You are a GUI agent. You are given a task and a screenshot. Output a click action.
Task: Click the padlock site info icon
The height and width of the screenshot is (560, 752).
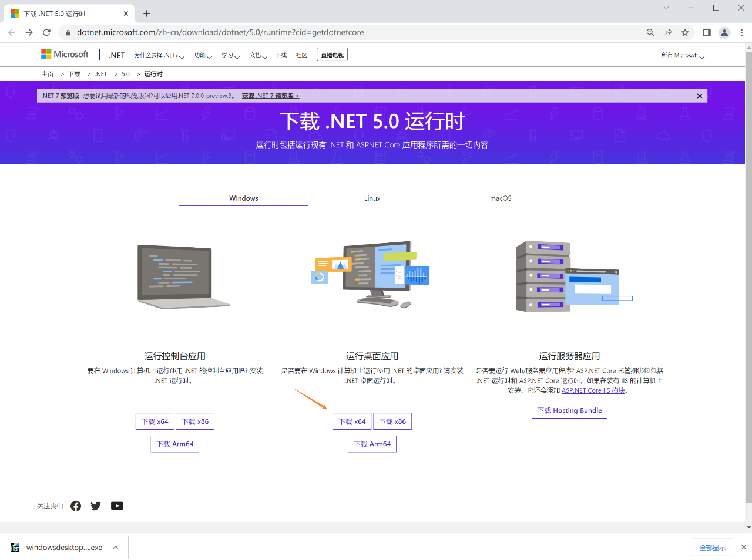click(68, 32)
